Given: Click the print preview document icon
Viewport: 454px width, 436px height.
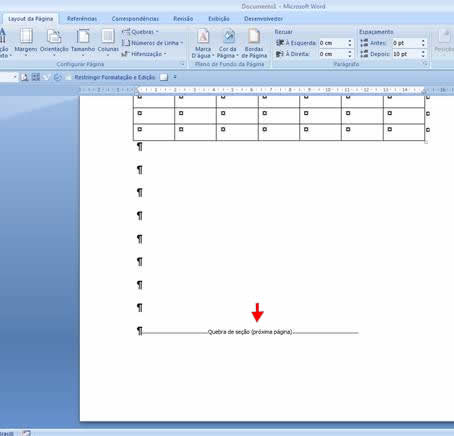Looking at the screenshot, I should click(x=24, y=77).
